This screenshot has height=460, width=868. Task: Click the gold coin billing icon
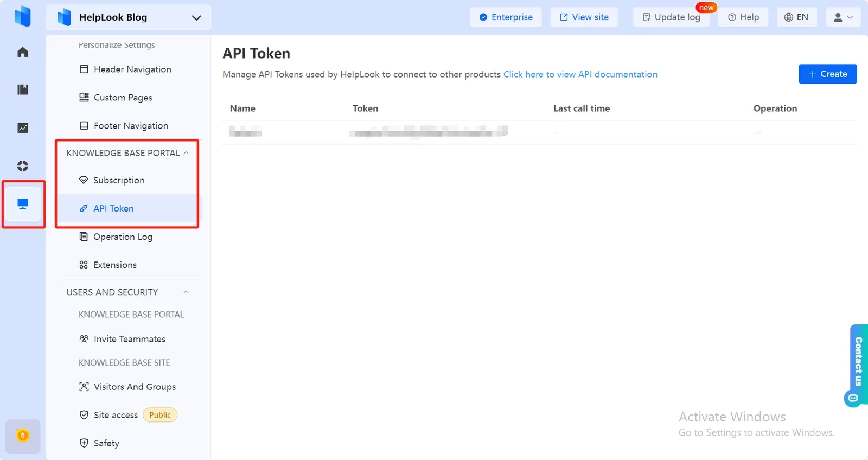click(x=23, y=436)
